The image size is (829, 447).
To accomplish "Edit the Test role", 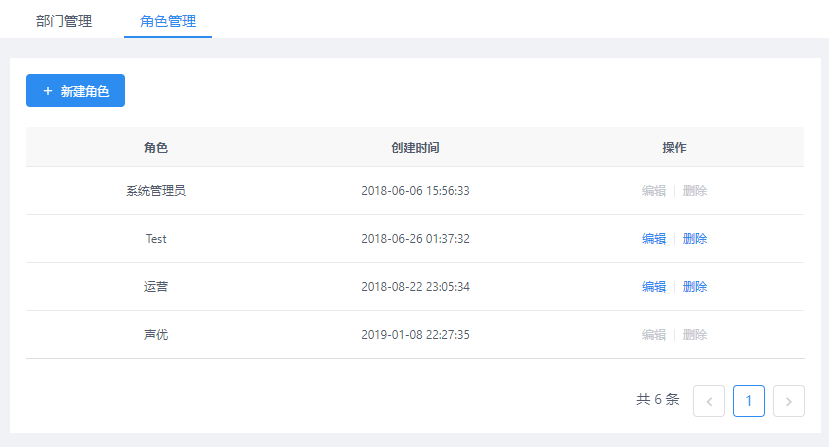I will [654, 239].
